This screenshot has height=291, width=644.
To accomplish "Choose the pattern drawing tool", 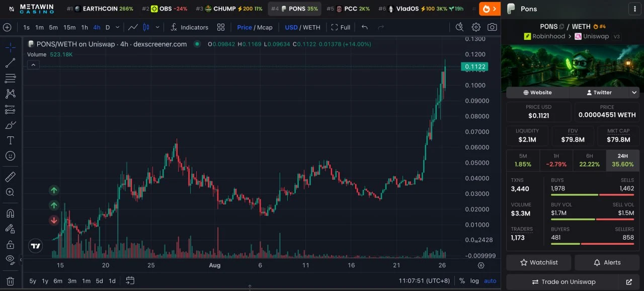I will pyautogui.click(x=10, y=94).
